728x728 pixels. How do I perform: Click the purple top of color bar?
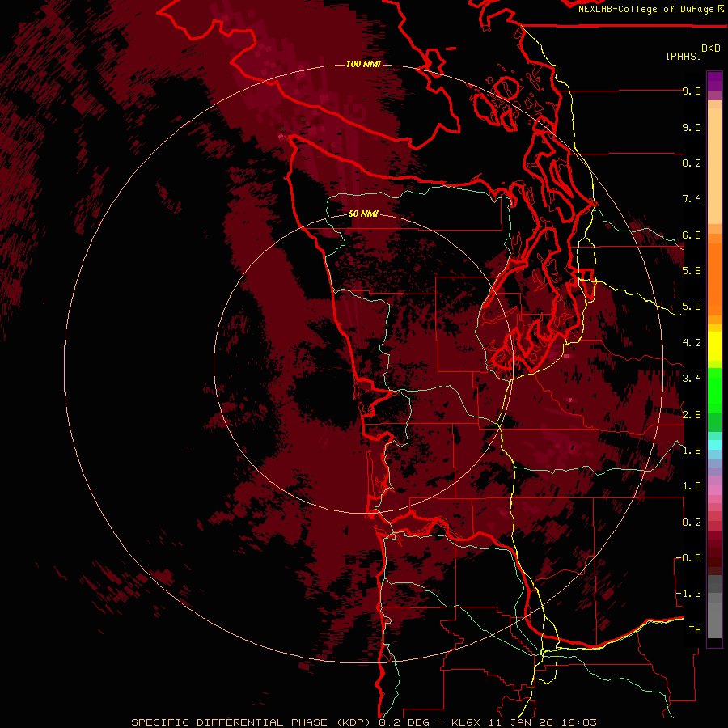tap(714, 81)
